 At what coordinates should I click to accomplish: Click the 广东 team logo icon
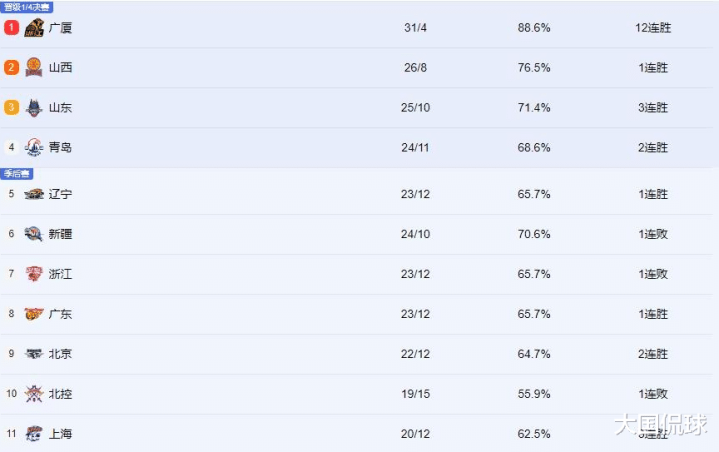pyautogui.click(x=35, y=314)
